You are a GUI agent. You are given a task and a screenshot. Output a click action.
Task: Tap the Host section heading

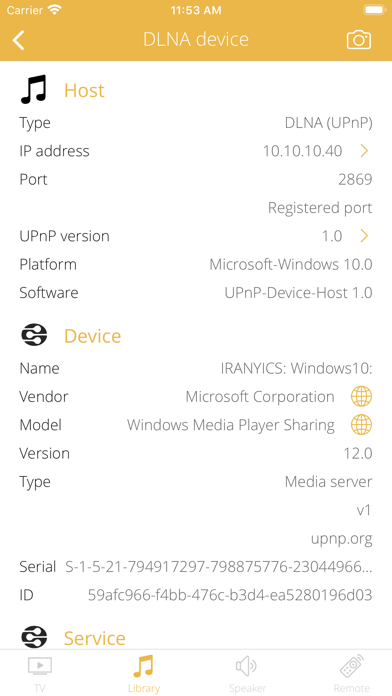(84, 90)
